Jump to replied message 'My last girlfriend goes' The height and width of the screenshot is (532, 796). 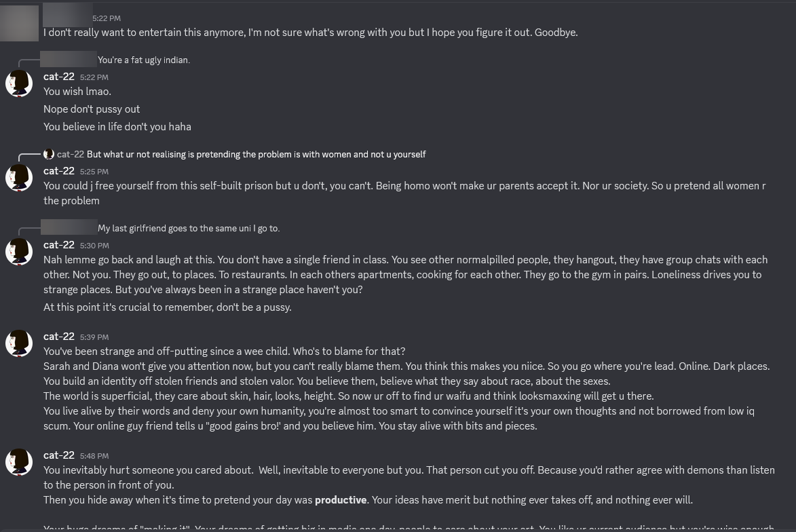coord(189,229)
